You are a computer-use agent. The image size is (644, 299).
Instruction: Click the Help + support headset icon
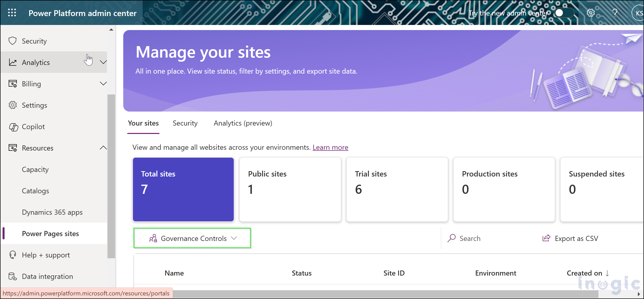pyautogui.click(x=12, y=255)
